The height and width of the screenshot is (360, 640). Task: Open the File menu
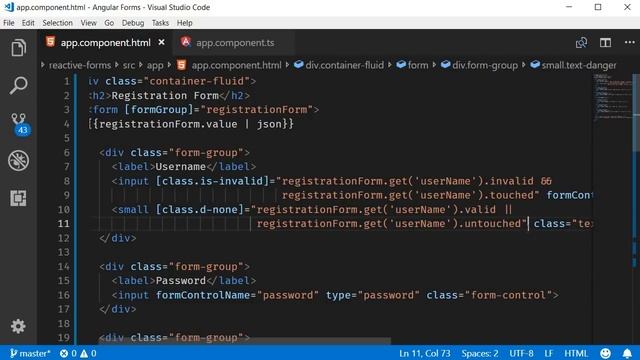coord(9,23)
